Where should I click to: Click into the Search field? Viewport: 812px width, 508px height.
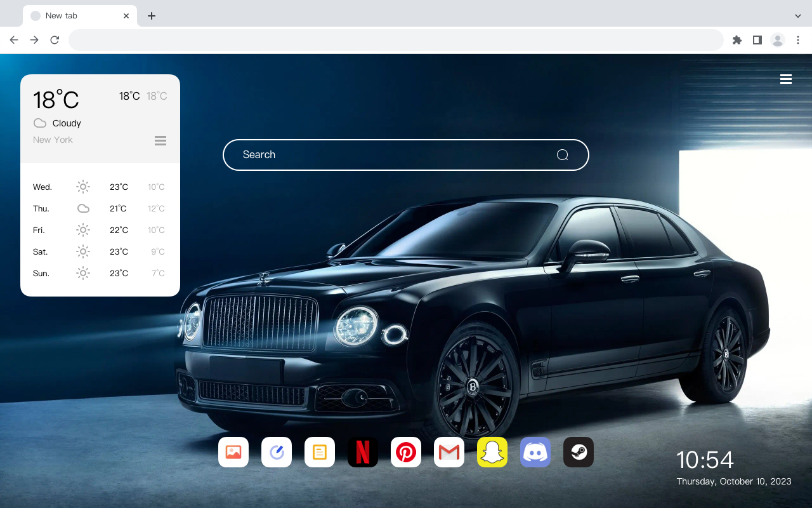406,155
